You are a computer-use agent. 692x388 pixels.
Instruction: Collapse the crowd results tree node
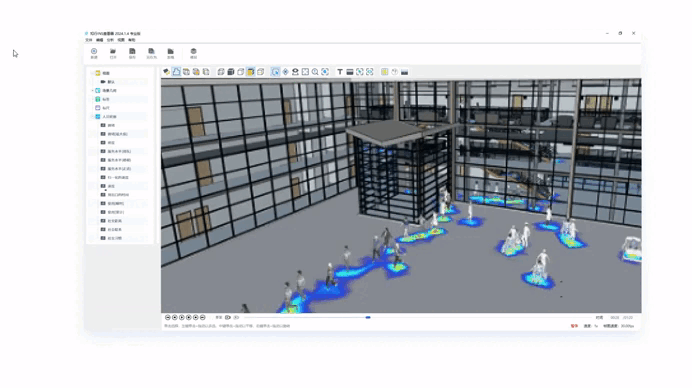point(93,117)
